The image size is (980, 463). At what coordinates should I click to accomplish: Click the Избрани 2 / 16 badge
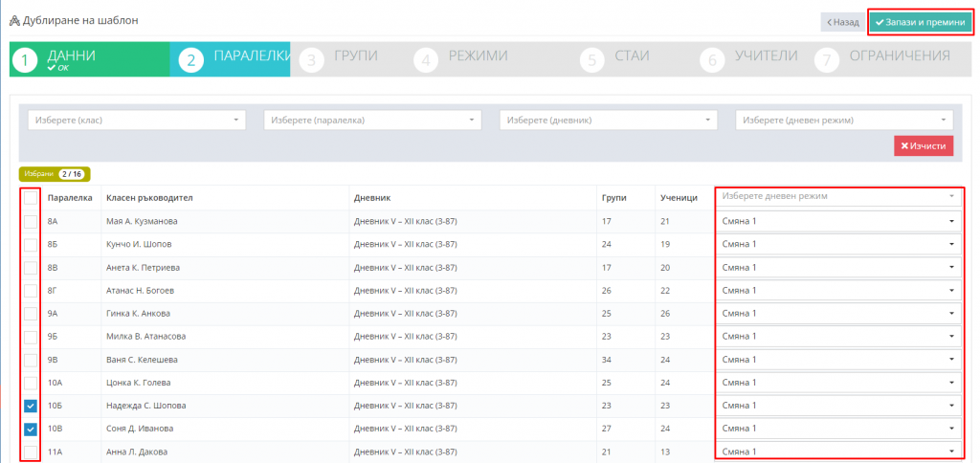(55, 174)
